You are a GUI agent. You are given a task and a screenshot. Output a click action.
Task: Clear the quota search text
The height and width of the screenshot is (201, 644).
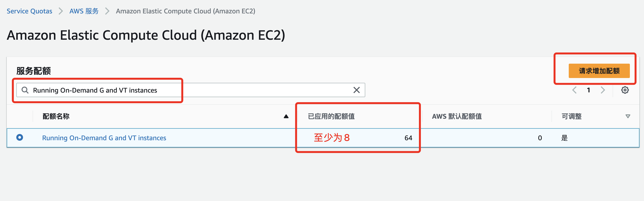356,90
